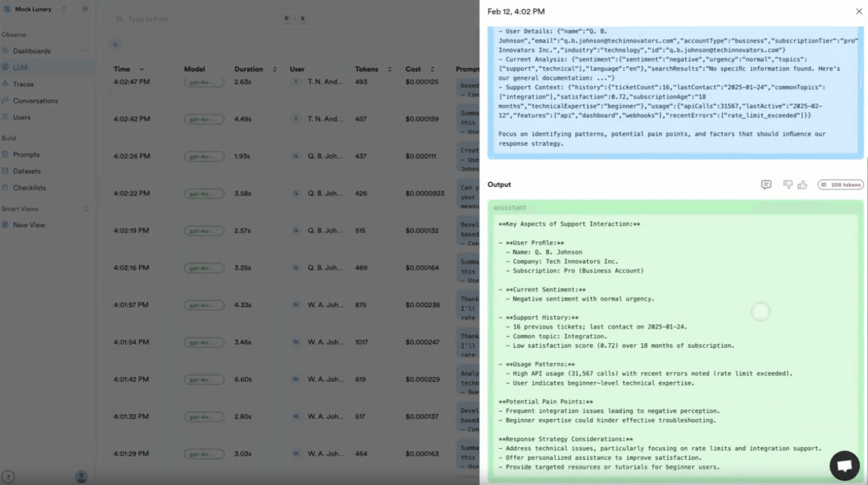This screenshot has height=485, width=868.
Task: Open the New View smart view
Action: click(x=29, y=225)
